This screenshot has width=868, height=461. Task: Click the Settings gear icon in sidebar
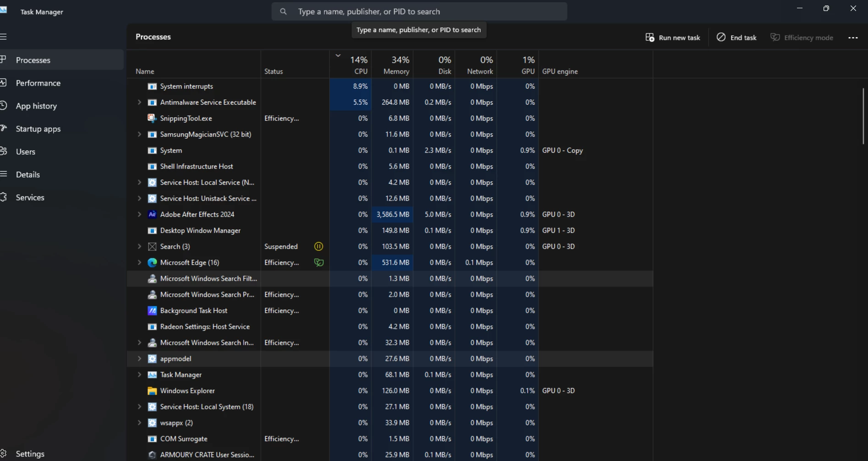pyautogui.click(x=3, y=454)
